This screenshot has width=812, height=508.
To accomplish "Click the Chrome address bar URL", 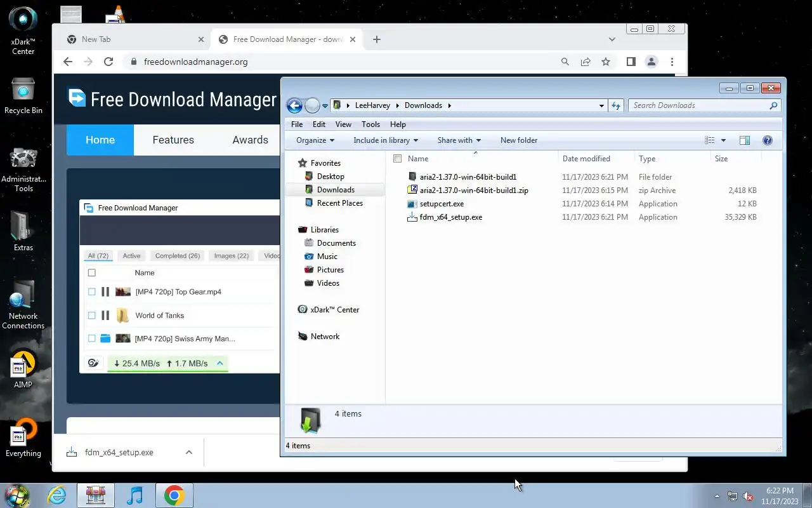I will pyautogui.click(x=196, y=62).
